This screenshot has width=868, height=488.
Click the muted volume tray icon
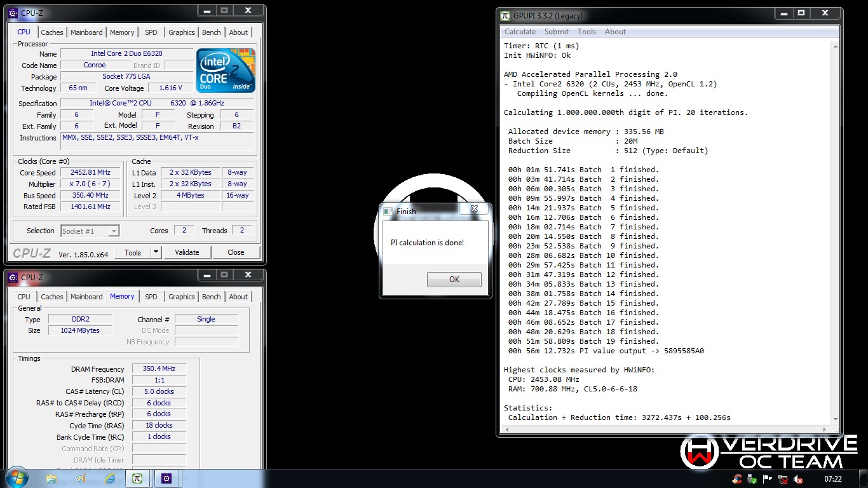(x=798, y=479)
